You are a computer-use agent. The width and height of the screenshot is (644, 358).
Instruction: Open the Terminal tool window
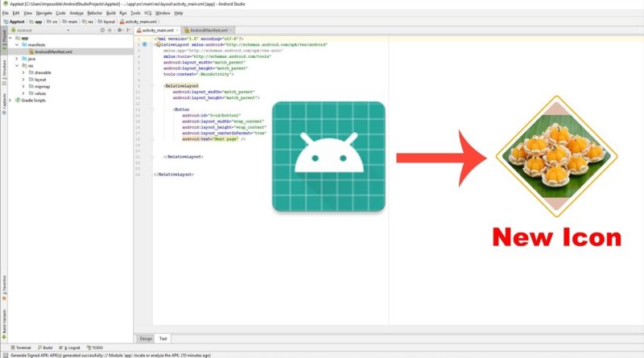tap(21, 348)
